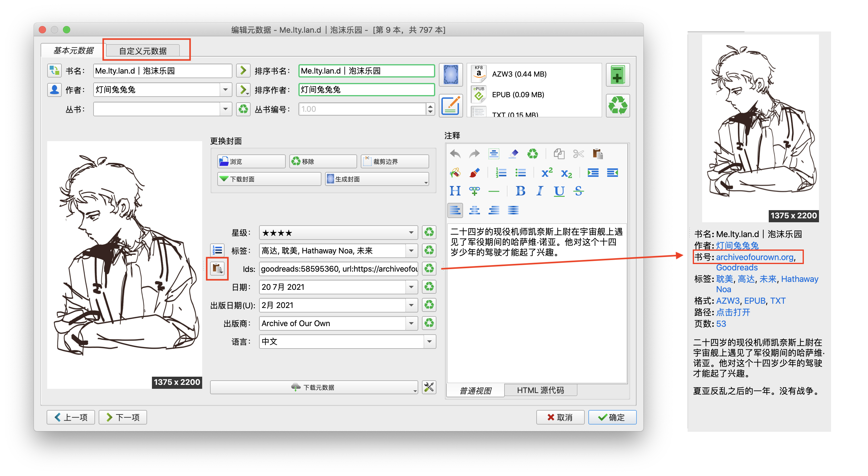Toggle bold formatting in comments

point(520,191)
